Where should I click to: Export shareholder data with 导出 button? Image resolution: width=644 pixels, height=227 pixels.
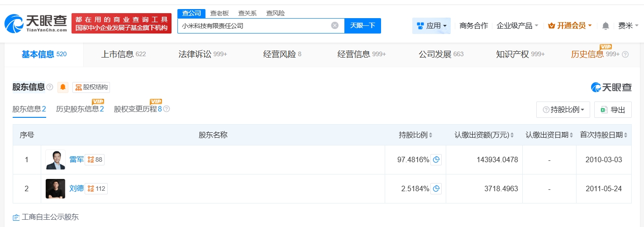point(613,110)
